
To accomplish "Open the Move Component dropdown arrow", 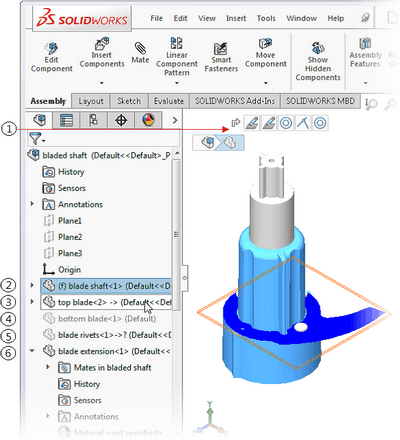I will pyautogui.click(x=266, y=83).
